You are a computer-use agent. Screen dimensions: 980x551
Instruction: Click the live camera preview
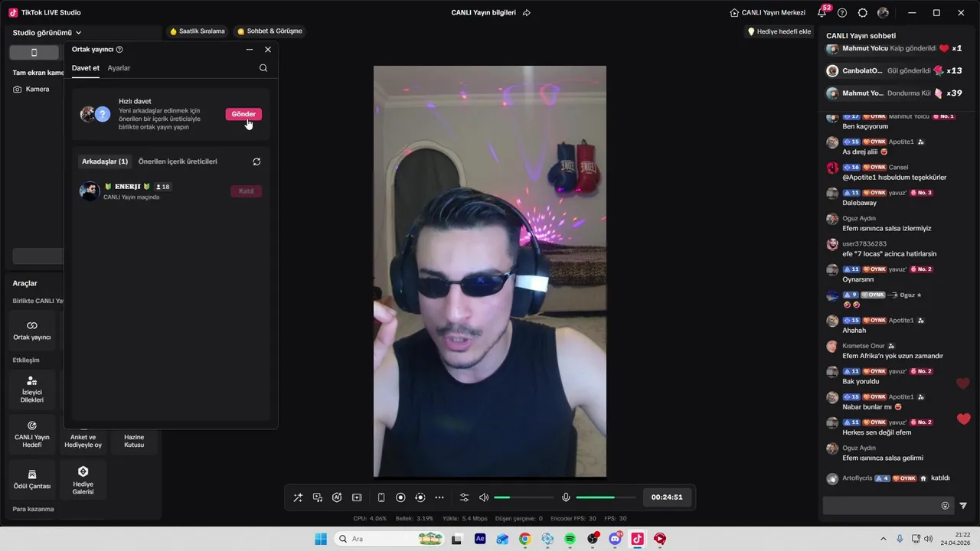click(490, 271)
